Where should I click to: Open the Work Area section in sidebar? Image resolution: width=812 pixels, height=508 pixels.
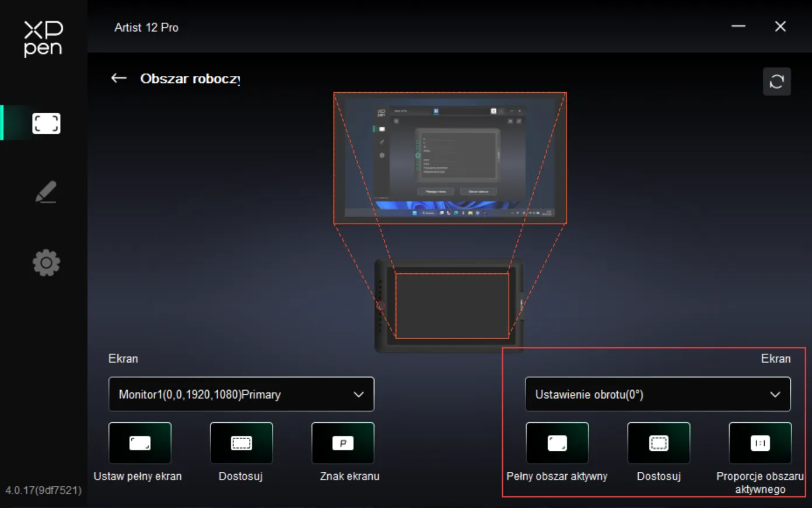[46, 123]
